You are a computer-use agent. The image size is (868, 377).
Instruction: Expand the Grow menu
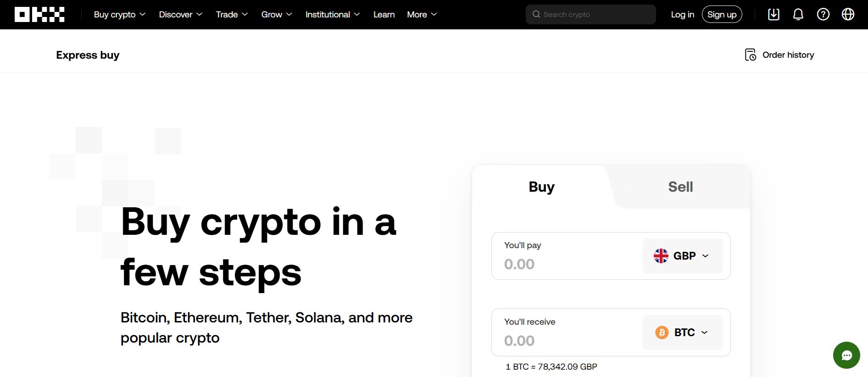(x=277, y=15)
